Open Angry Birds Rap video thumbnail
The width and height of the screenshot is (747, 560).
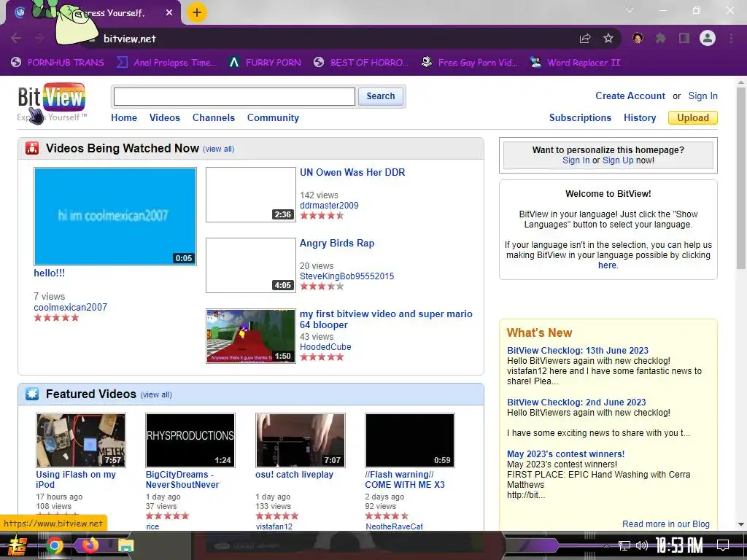[251, 265]
